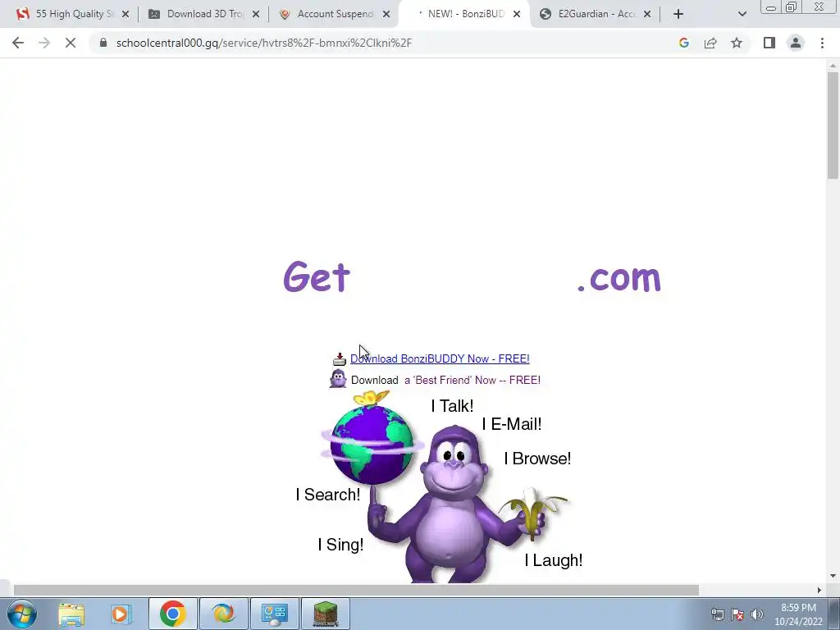Viewport: 840px width, 630px height.
Task: Open Windows Explorer from the taskbar
Action: tap(71, 614)
